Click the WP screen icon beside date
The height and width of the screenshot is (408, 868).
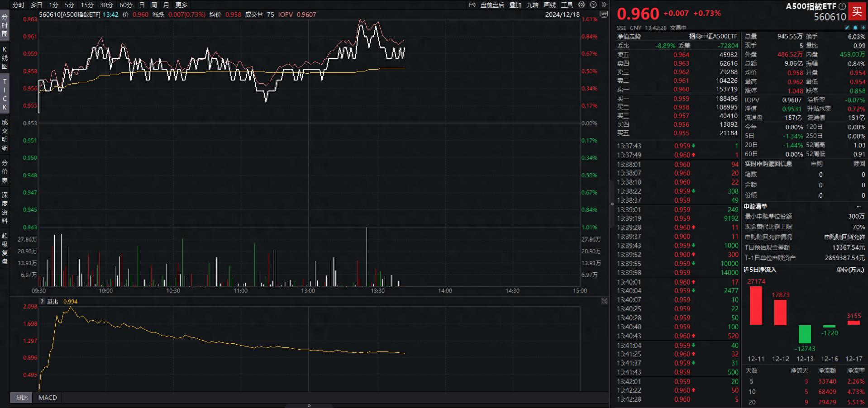604,14
